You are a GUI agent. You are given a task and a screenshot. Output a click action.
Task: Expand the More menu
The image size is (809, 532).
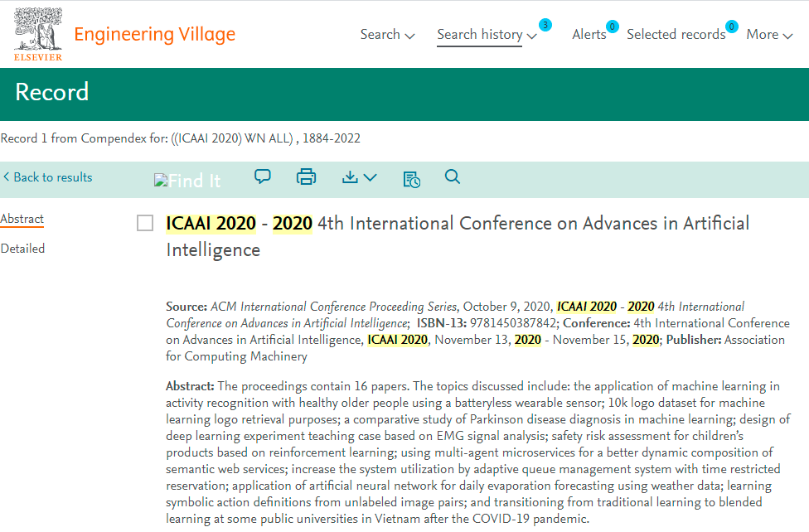tap(768, 35)
